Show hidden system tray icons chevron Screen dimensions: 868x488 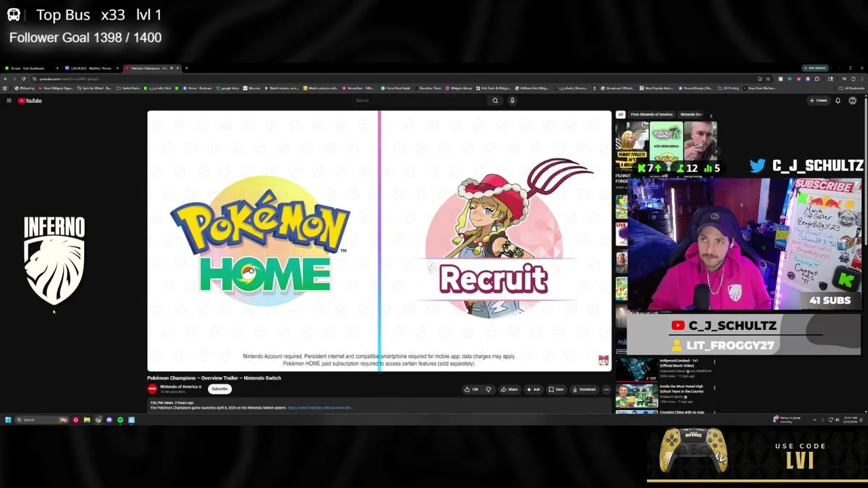[814, 420]
